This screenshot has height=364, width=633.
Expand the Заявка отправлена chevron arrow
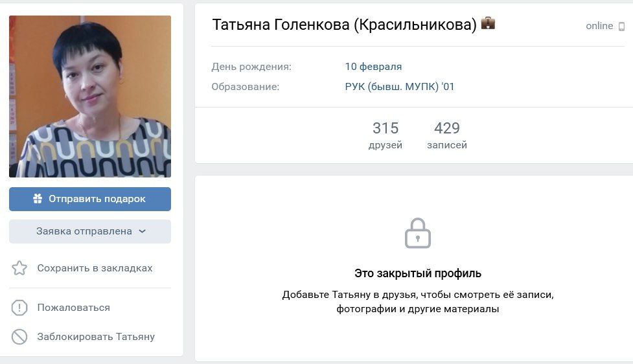[x=142, y=231]
